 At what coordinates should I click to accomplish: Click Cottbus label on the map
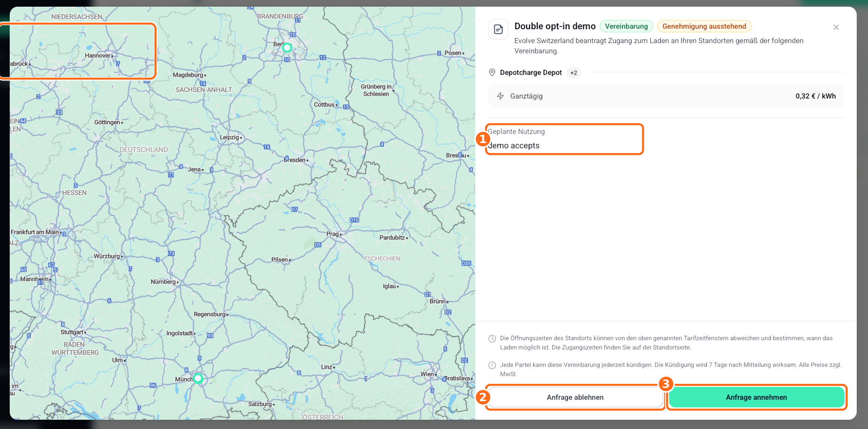coord(325,105)
